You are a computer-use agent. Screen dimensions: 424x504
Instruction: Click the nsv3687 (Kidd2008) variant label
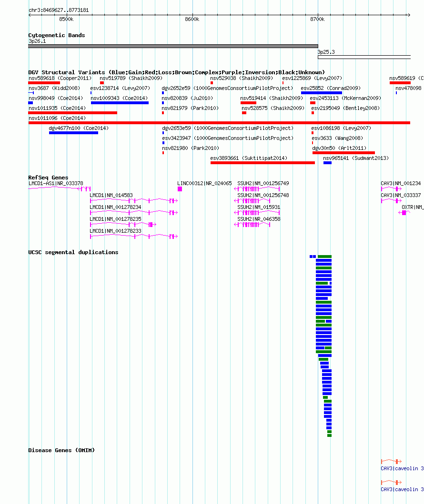click(54, 88)
